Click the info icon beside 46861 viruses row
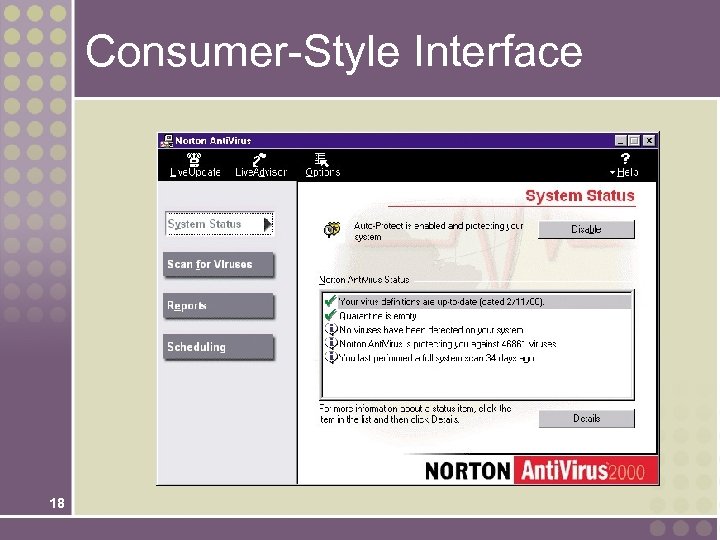Viewport: 720px width, 540px height. click(x=331, y=343)
